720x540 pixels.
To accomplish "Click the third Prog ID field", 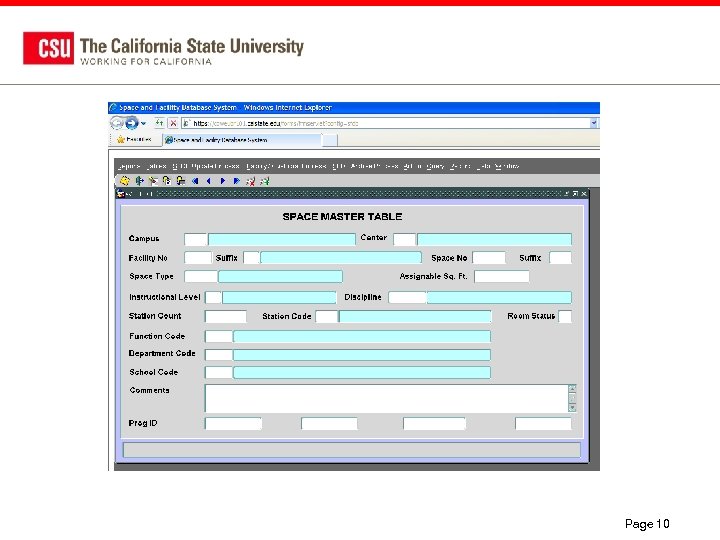I will [x=434, y=423].
